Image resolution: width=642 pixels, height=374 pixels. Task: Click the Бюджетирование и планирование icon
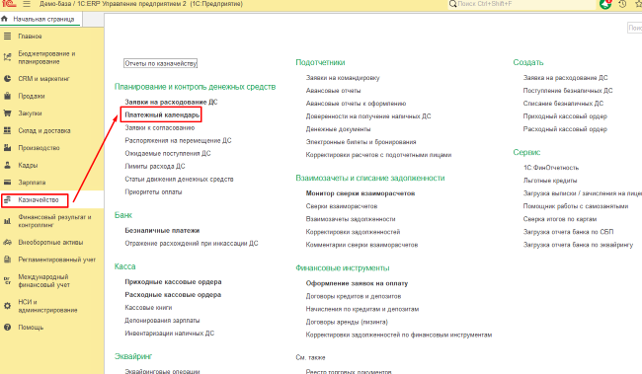click(7, 57)
